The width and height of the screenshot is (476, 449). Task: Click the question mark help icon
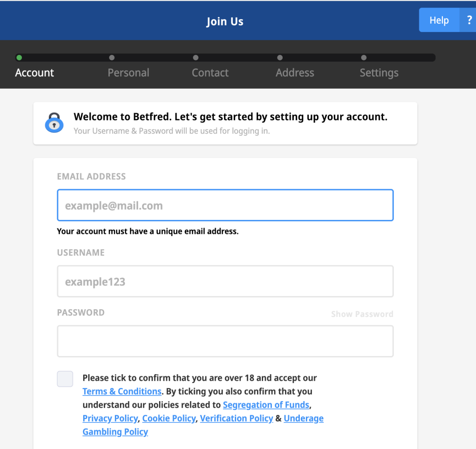coord(469,20)
